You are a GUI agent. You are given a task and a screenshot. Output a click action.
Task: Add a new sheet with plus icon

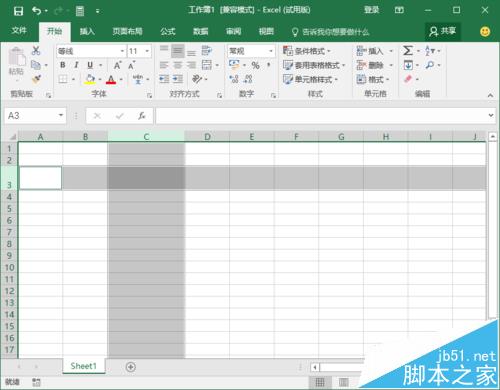pos(131,367)
